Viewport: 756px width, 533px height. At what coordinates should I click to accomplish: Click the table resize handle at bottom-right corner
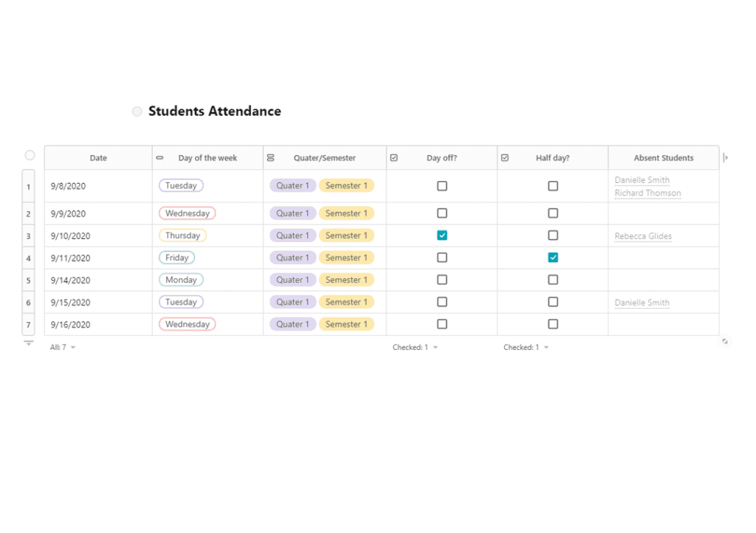tap(725, 341)
